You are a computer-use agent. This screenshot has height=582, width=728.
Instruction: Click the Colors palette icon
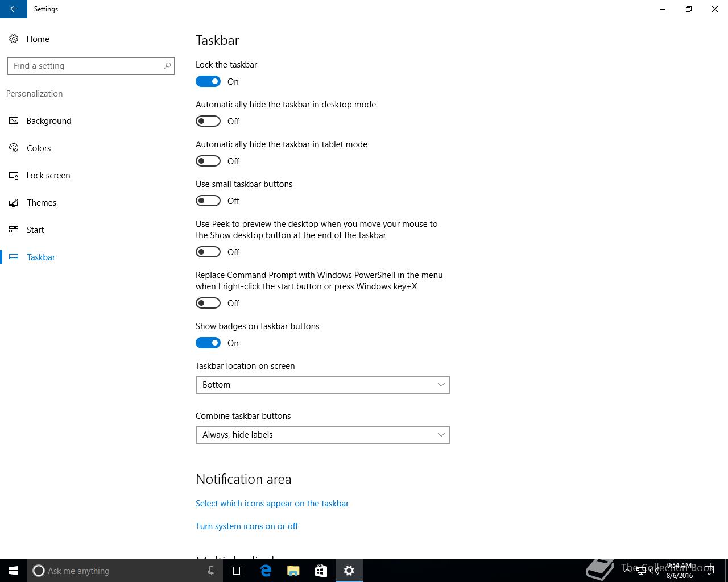[x=14, y=148]
